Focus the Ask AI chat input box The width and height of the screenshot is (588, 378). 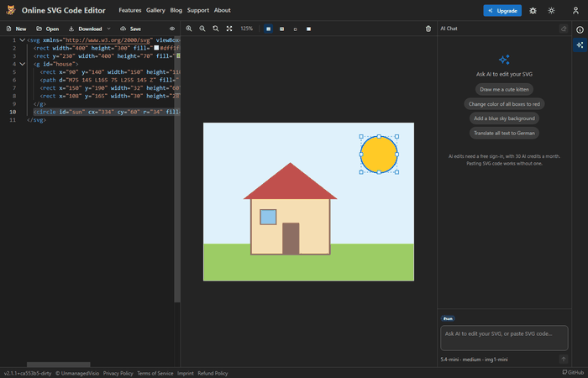click(x=504, y=338)
